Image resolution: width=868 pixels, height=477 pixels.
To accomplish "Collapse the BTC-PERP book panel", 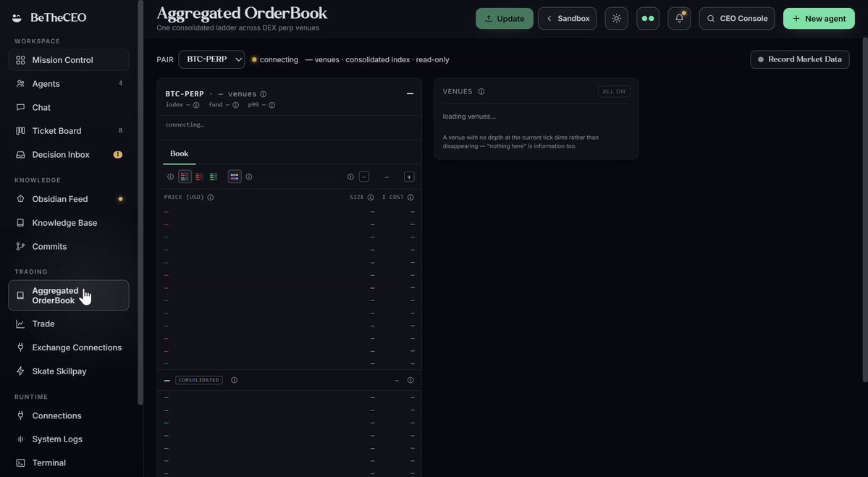I will (410, 94).
